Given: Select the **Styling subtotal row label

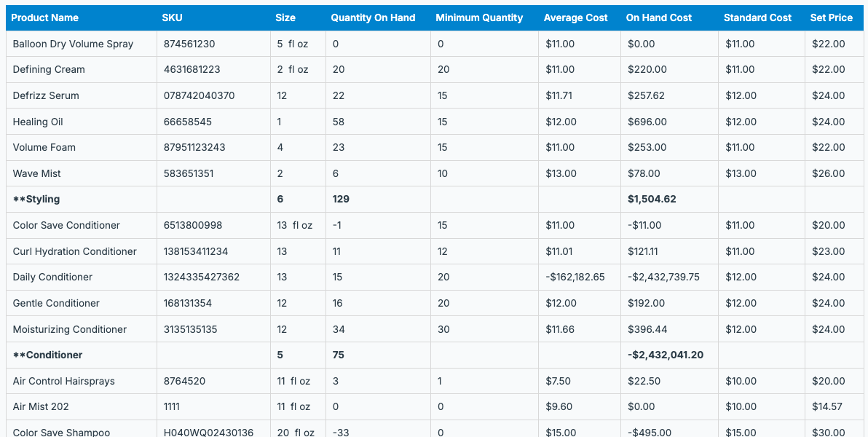Looking at the screenshot, I should tap(36, 199).
